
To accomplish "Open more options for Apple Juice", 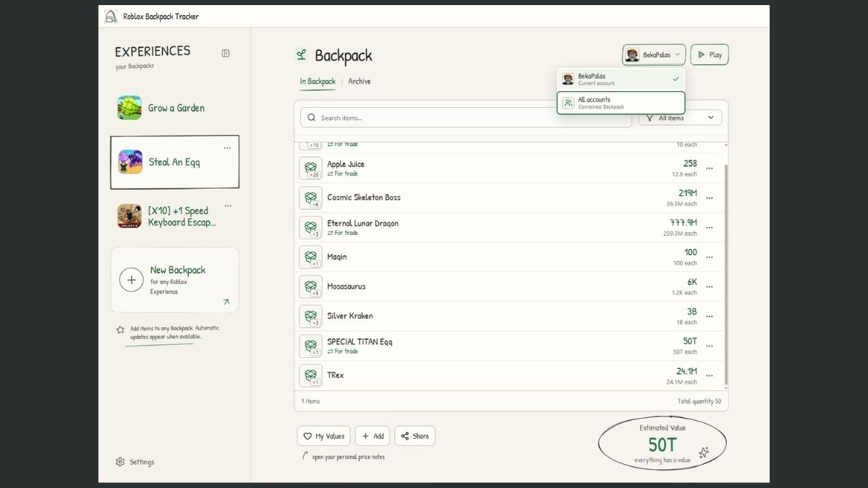I will click(710, 168).
